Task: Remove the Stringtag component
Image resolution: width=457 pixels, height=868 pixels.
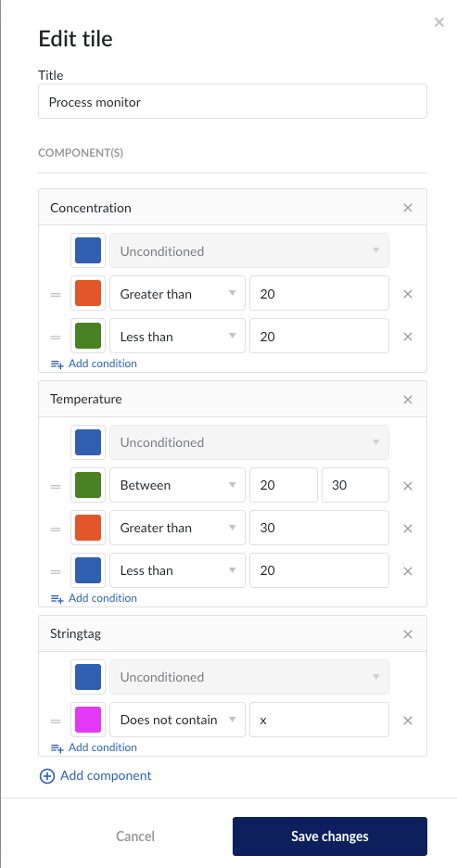Action: (x=408, y=633)
